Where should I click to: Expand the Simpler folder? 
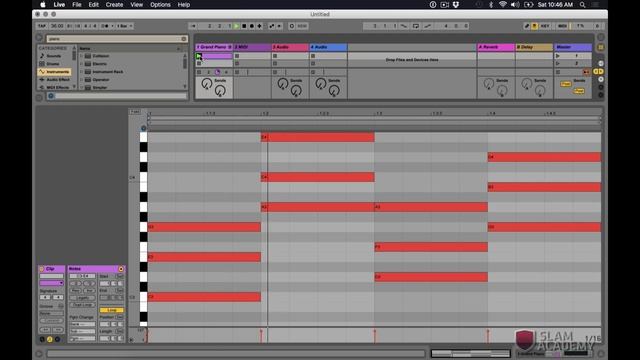(x=82, y=87)
